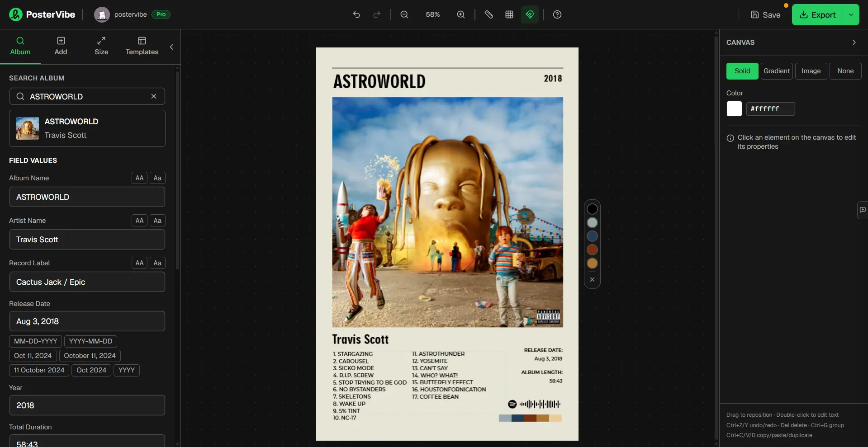Image resolution: width=868 pixels, height=447 pixels.
Task: Choose the YYYY date format
Action: (x=127, y=370)
